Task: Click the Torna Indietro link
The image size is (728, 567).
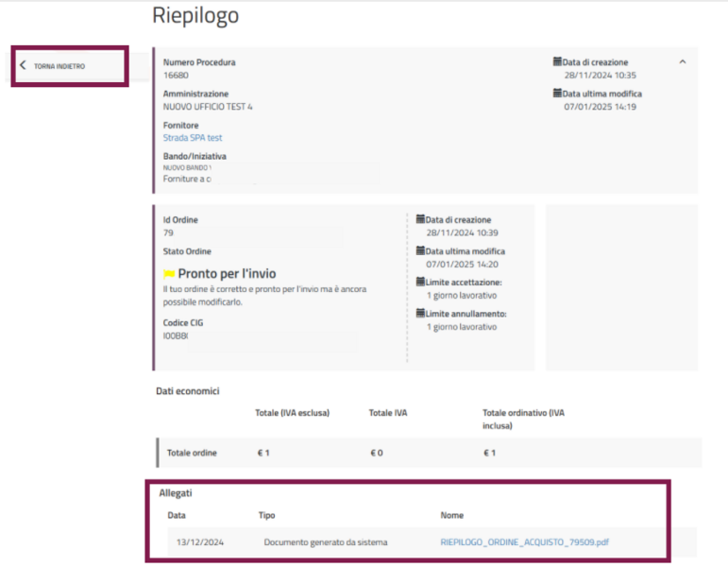Action: click(59, 66)
